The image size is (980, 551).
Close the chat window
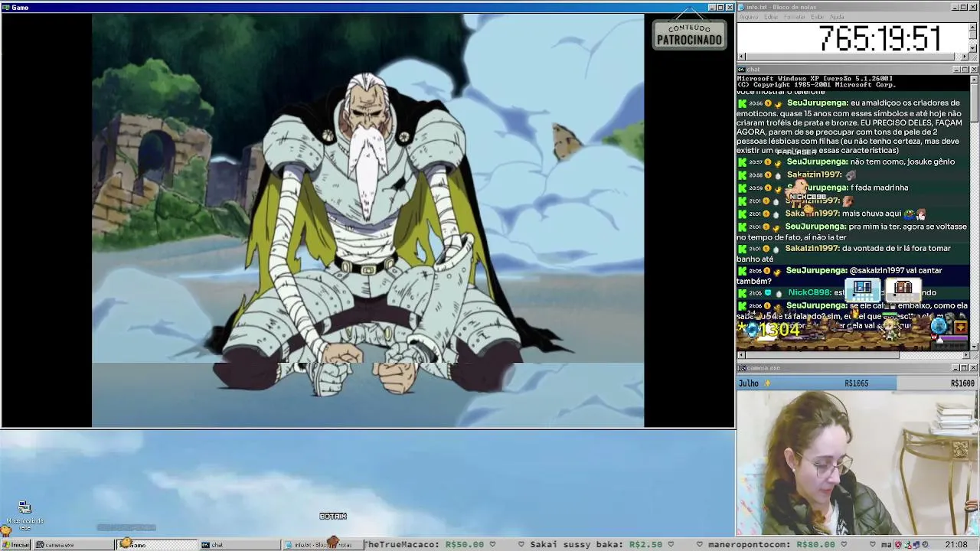[x=974, y=70]
